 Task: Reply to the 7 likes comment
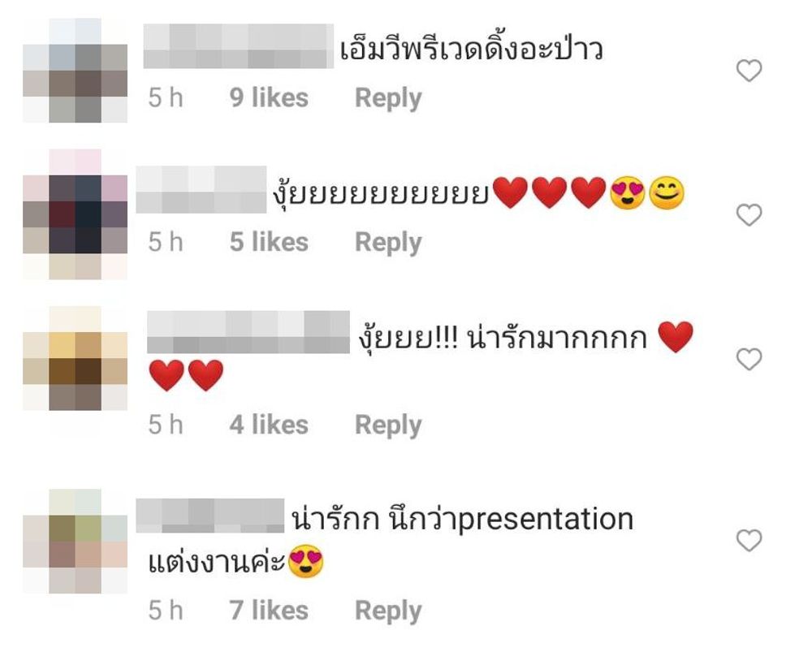[388, 611]
